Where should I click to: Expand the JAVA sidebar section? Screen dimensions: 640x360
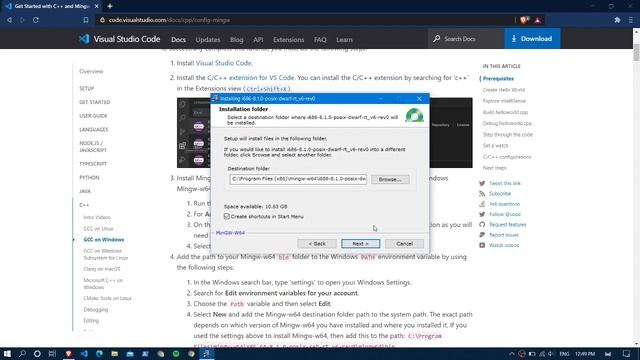(x=85, y=191)
